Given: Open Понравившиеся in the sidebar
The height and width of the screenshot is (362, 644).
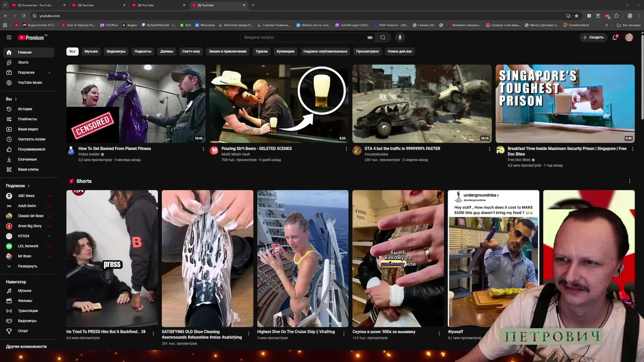Looking at the screenshot, I should [x=28, y=149].
